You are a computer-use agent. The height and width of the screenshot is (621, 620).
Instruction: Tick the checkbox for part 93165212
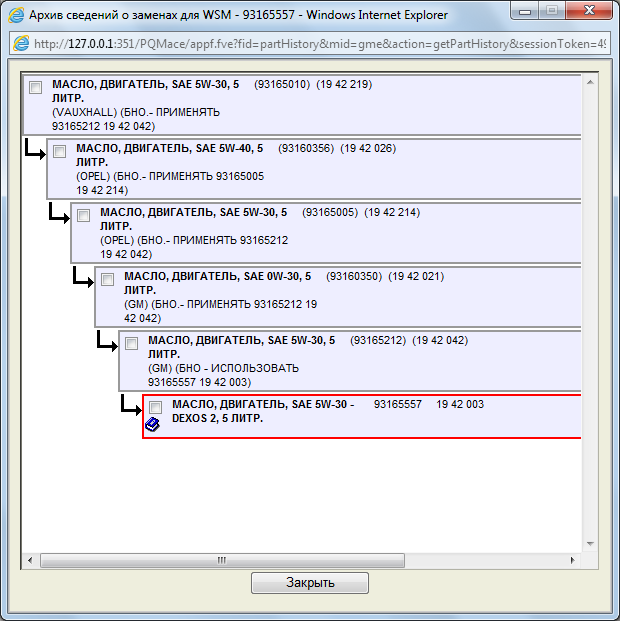[132, 343]
